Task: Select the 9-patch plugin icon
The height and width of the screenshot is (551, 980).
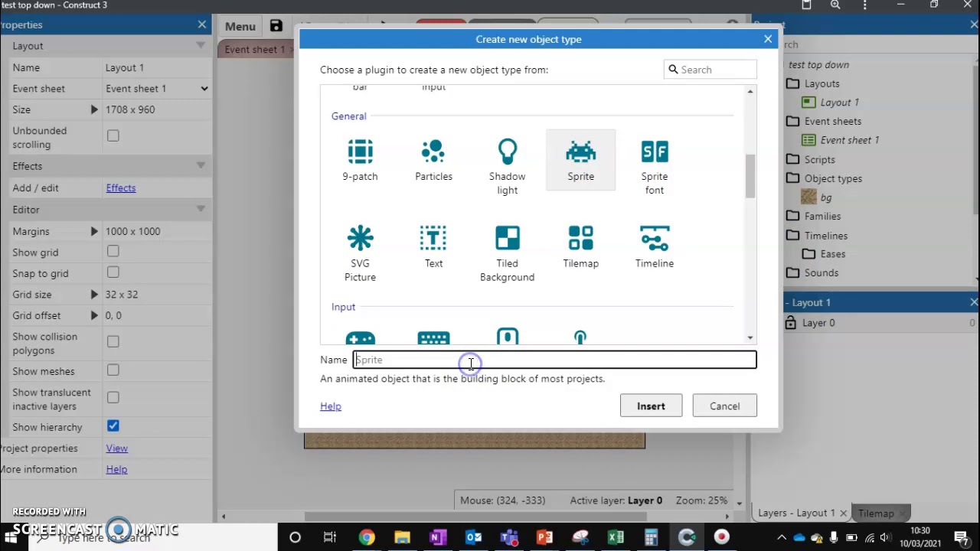Action: point(360,152)
